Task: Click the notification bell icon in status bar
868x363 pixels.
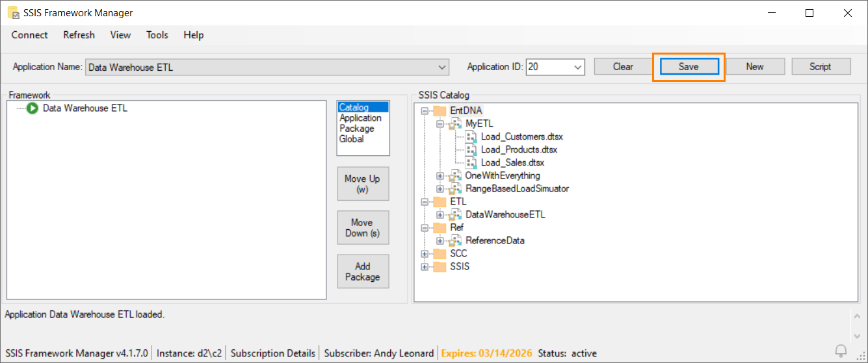Action: [x=841, y=353]
